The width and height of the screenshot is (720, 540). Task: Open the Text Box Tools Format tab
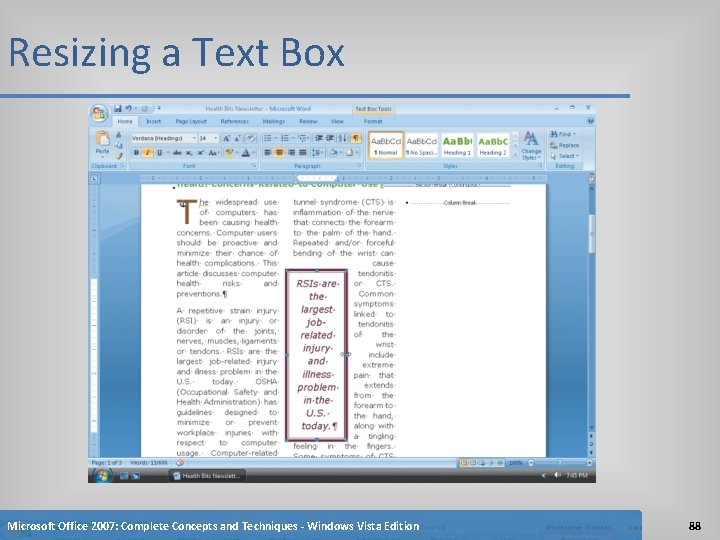373,121
